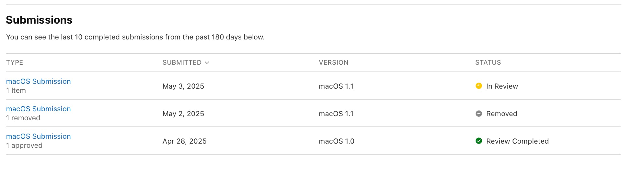The height and width of the screenshot is (174, 644).
Task: Open the May 3 macOS Submission link
Action: tap(38, 81)
